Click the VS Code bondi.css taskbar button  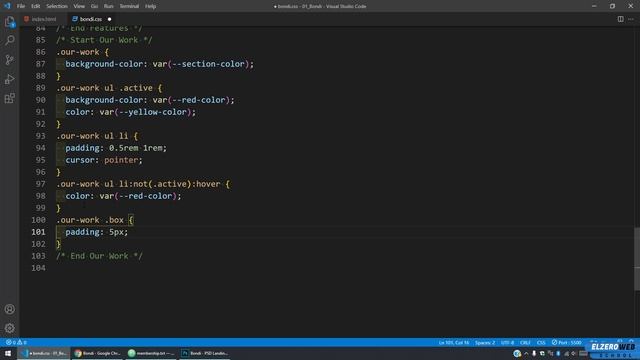pyautogui.click(x=44, y=353)
